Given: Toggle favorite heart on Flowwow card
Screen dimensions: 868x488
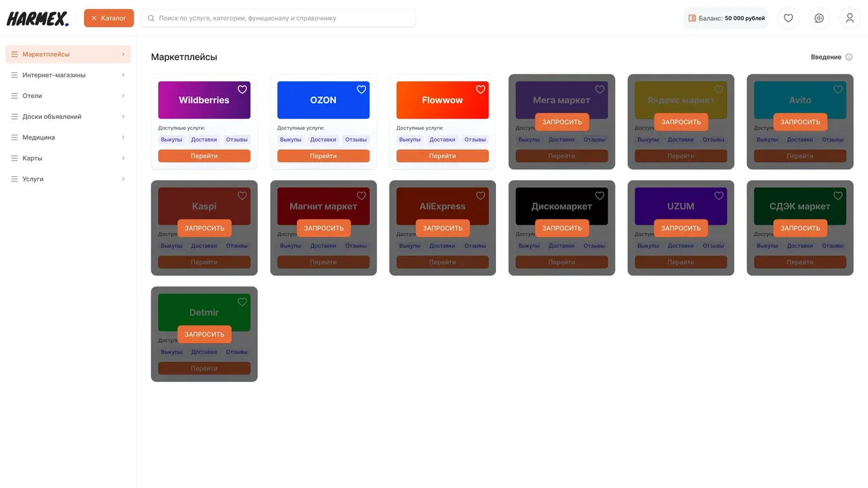Looking at the screenshot, I should pos(480,90).
